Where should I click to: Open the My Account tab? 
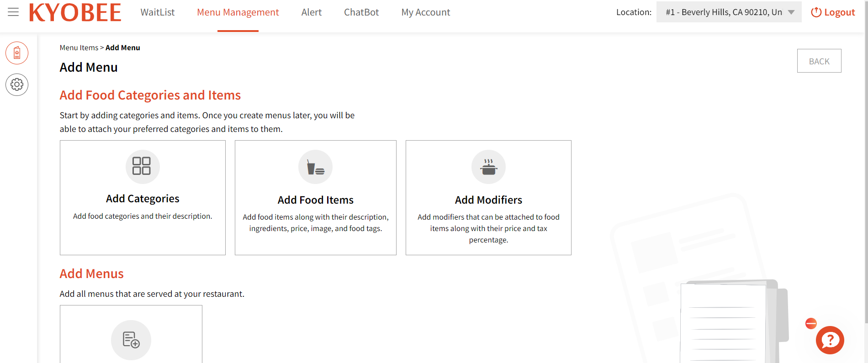(x=426, y=12)
